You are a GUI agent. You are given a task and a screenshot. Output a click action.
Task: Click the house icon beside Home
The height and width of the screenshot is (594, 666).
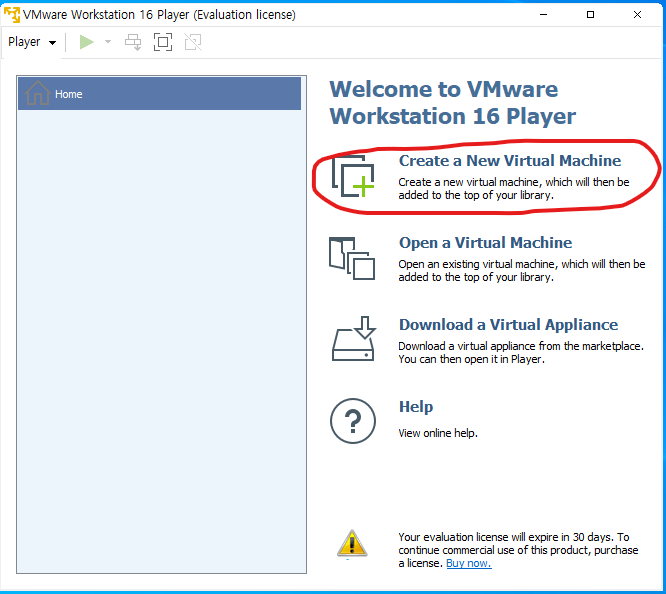(x=37, y=93)
